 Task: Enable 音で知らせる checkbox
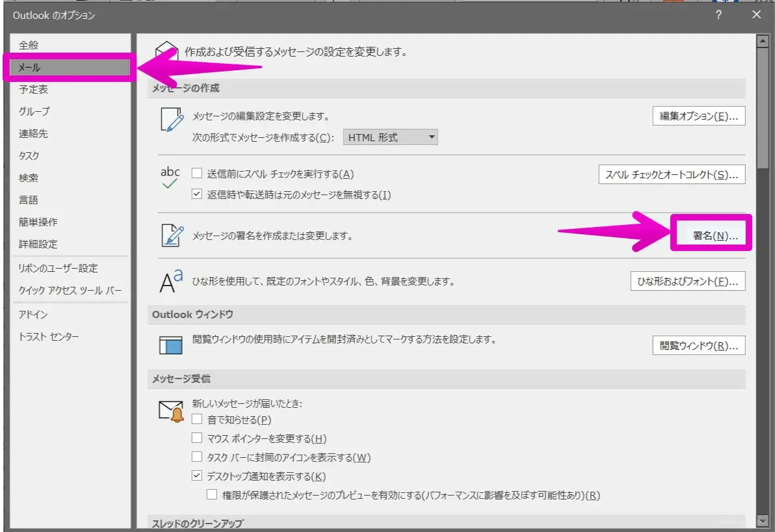pos(197,419)
